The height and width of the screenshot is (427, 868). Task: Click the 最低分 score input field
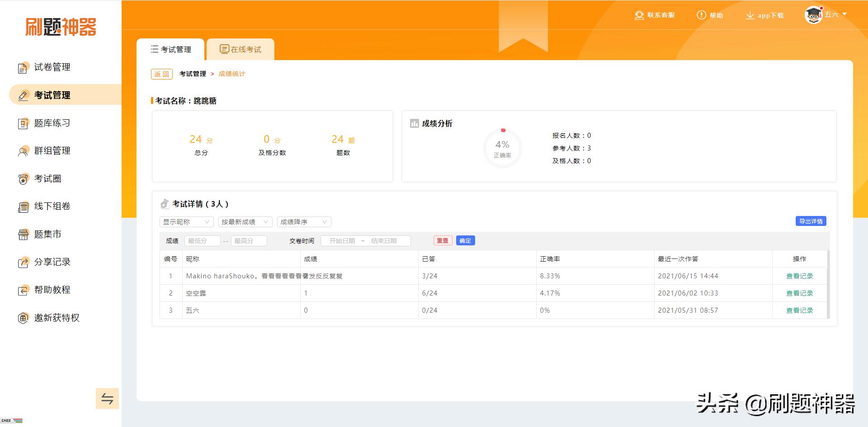(x=202, y=241)
